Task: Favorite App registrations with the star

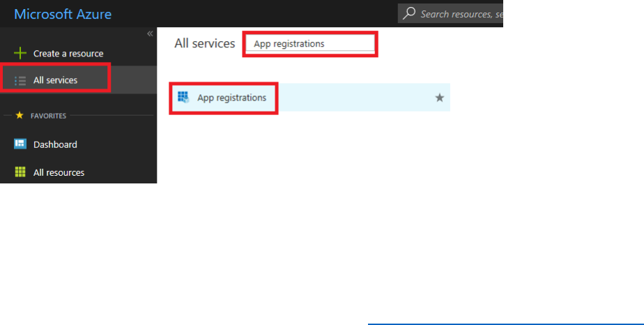Action: point(440,98)
